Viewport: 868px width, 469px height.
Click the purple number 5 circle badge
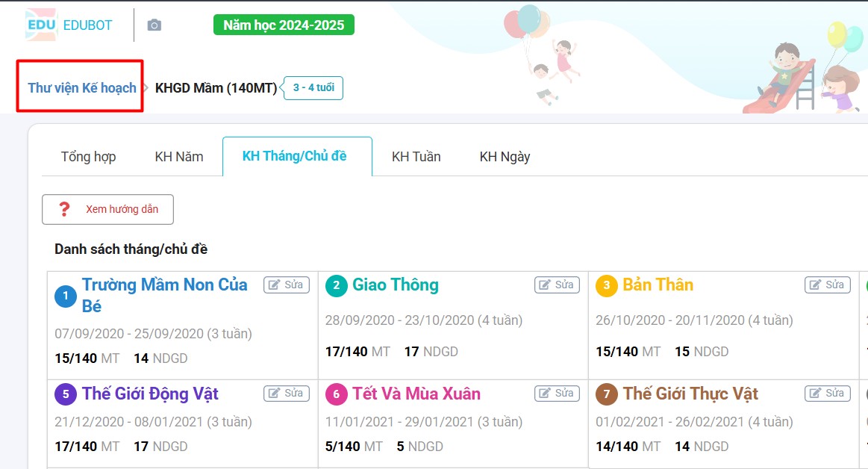66,394
